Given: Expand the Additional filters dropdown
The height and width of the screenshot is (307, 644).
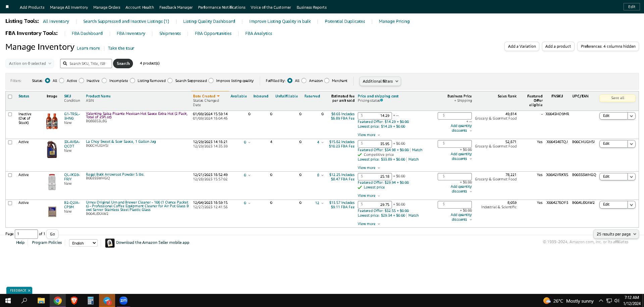Looking at the screenshot, I should [x=380, y=81].
